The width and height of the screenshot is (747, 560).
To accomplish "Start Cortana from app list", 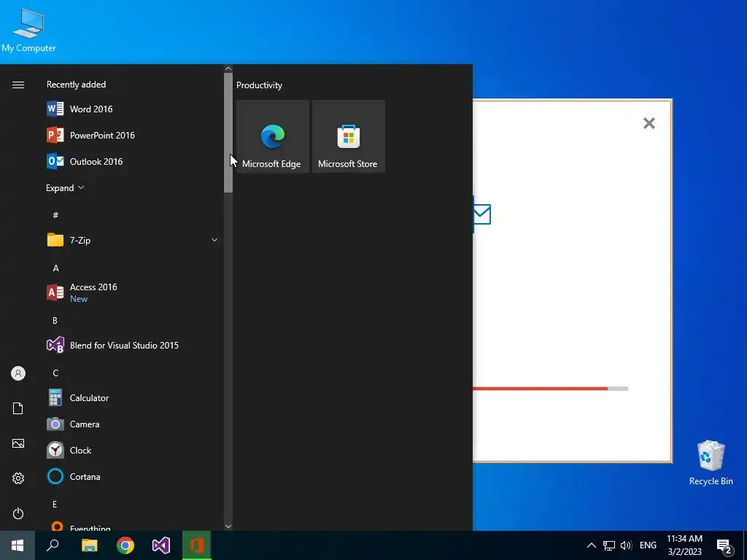I will pos(133,476).
